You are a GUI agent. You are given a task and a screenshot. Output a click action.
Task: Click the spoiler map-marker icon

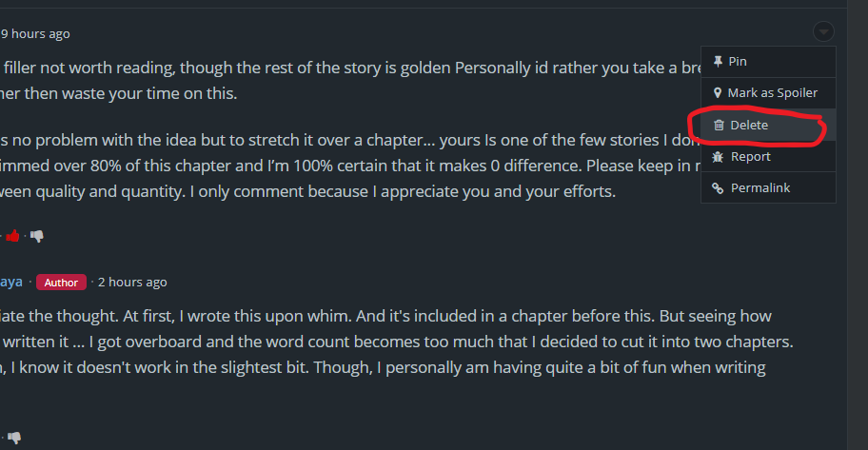click(719, 93)
